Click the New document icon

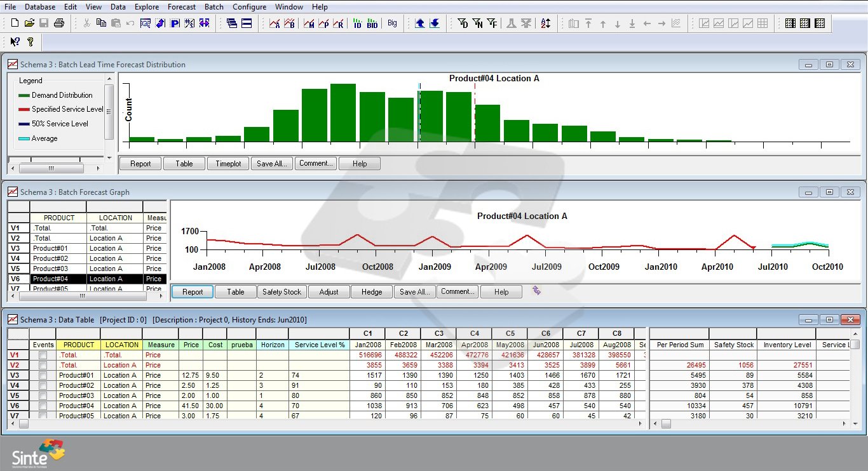[15, 23]
